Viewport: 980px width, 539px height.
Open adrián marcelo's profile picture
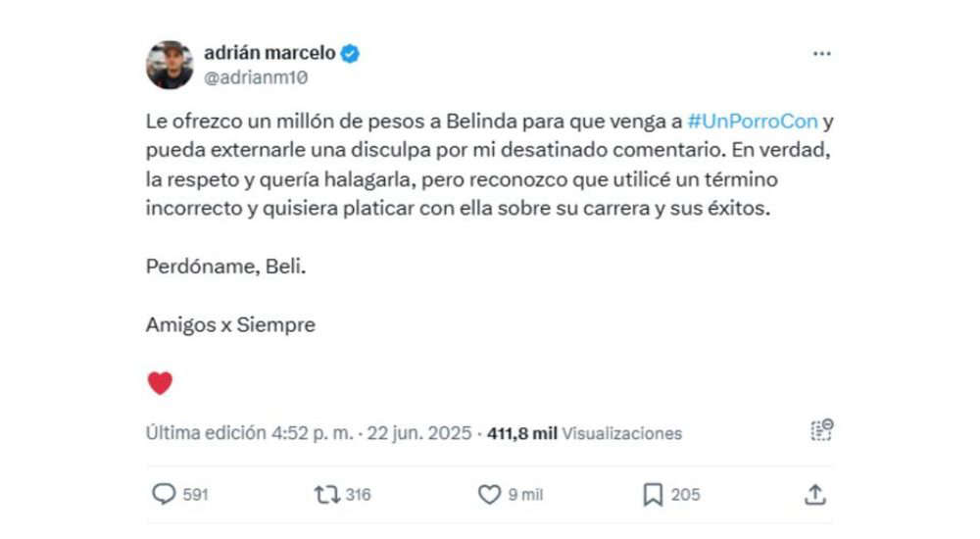coord(170,65)
